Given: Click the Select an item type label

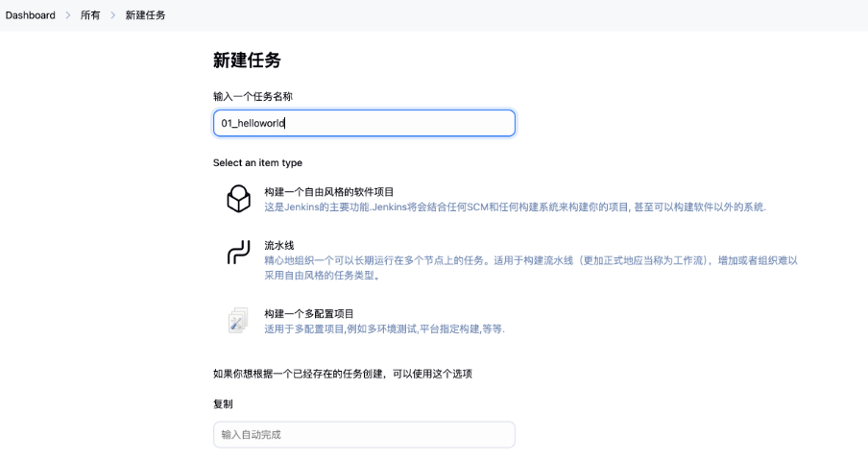Looking at the screenshot, I should click(257, 163).
